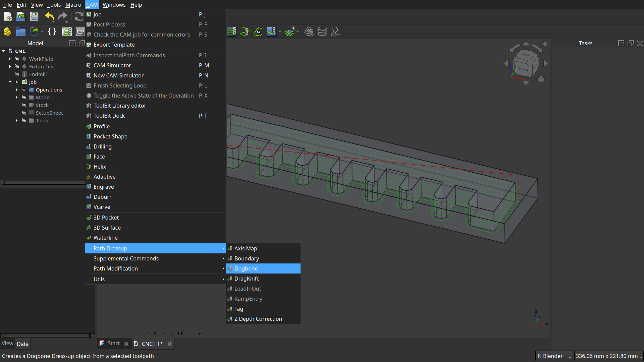Switch to the View property tab
644x362 pixels.
(7, 344)
